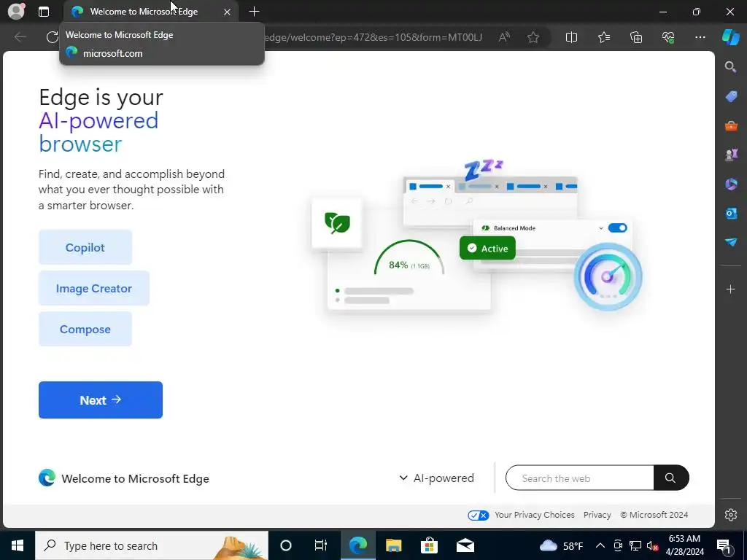
Task: Open the tab actions menu
Action: point(43,12)
